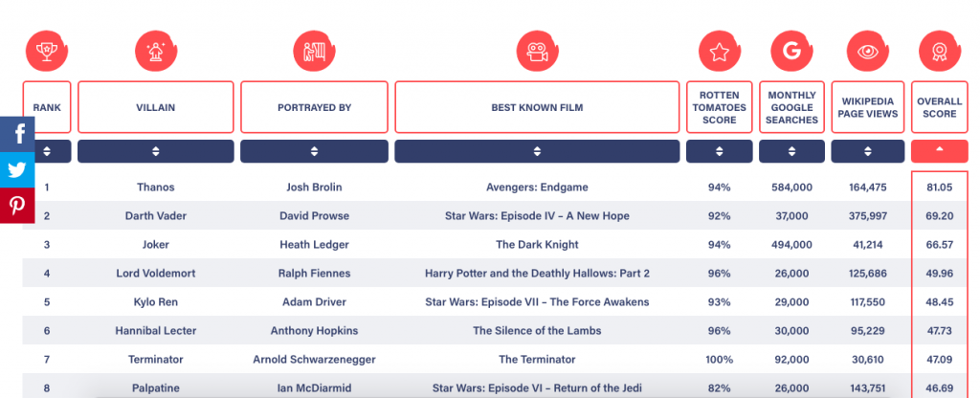Click the trophy icon above Rank
The height and width of the screenshot is (398, 980).
[x=45, y=50]
